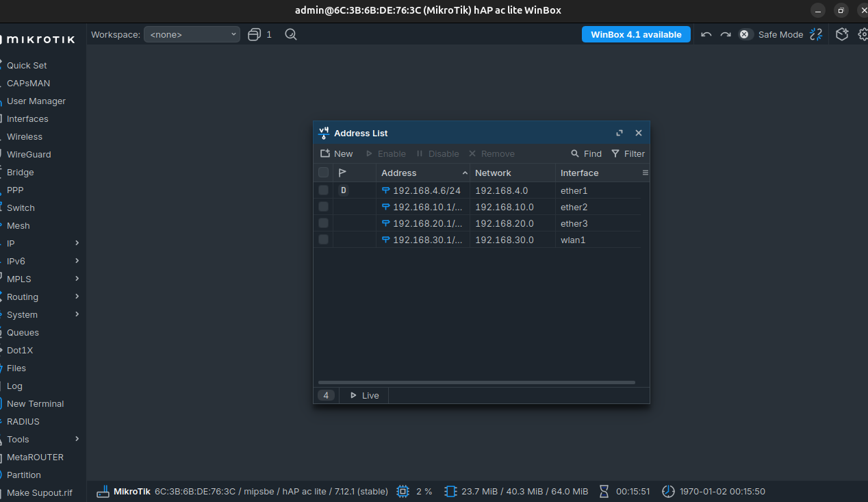Screen dimensions: 868x502
Task: Open Quick Set from sidebar
Action: (27, 65)
